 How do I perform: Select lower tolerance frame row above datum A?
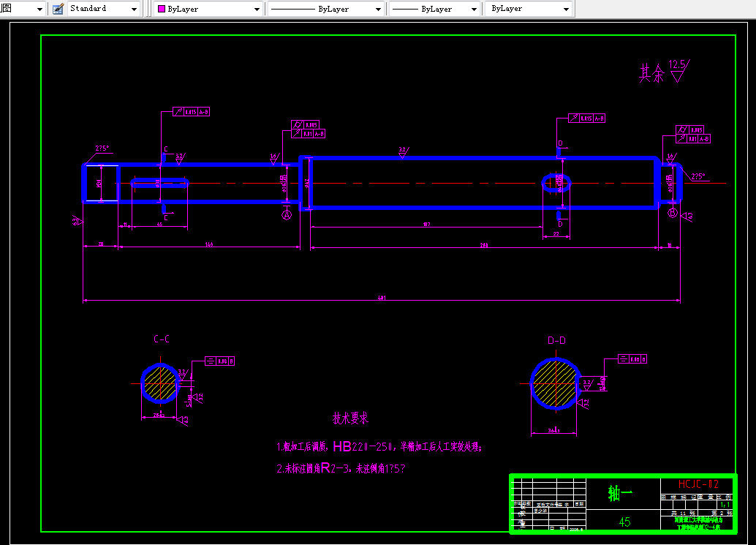tap(308, 134)
